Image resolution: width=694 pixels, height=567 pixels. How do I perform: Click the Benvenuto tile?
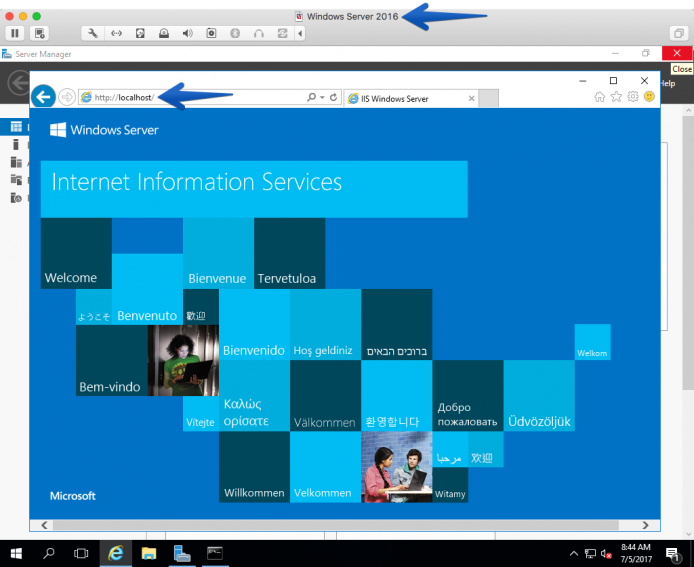click(147, 289)
